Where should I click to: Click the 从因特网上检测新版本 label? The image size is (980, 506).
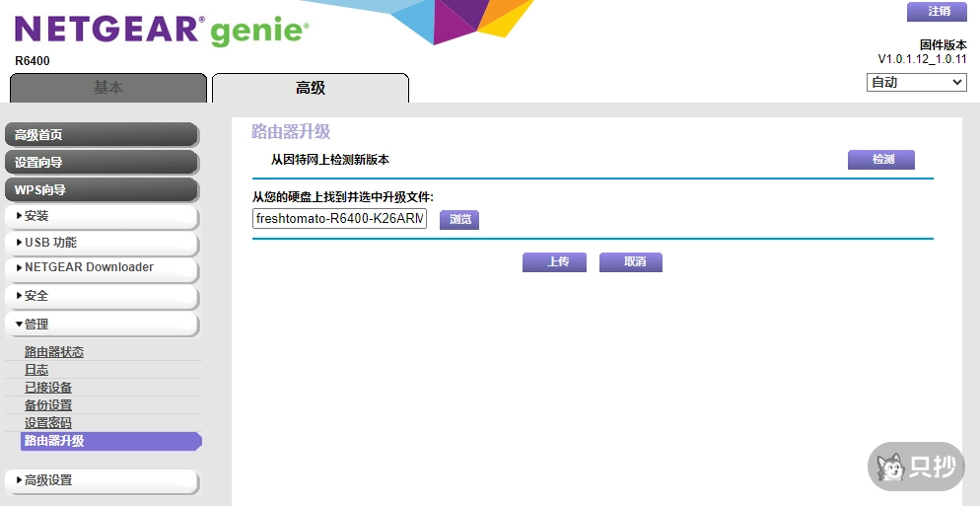coord(330,160)
